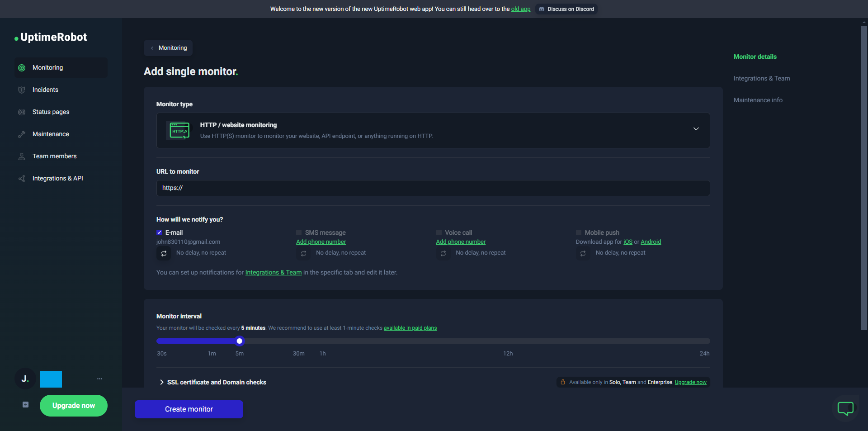The width and height of the screenshot is (868, 431).
Task: Click the Team members person icon
Action: click(22, 156)
